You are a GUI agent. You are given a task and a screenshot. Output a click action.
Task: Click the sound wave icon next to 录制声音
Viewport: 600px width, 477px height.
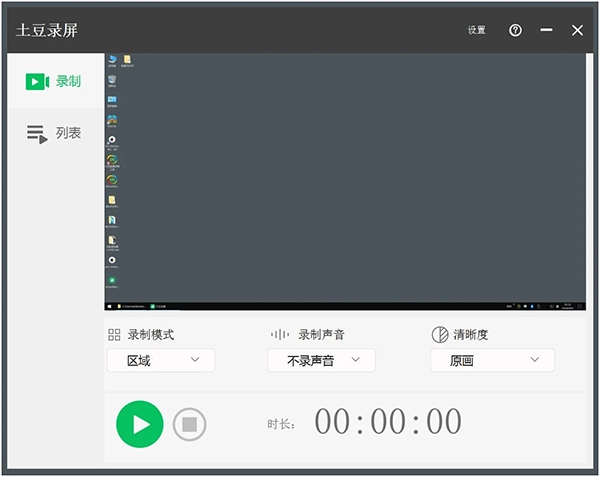click(280, 334)
